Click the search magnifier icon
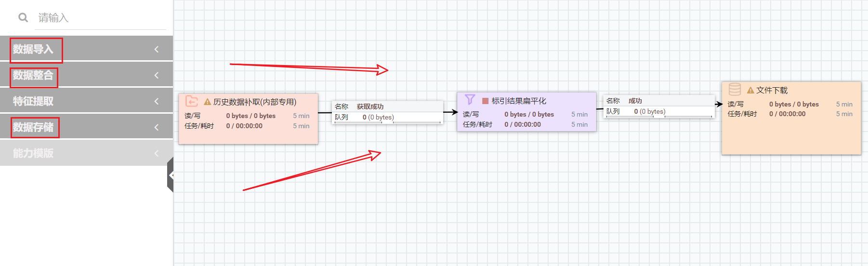Screen dimensions: 868x266 (x=23, y=18)
